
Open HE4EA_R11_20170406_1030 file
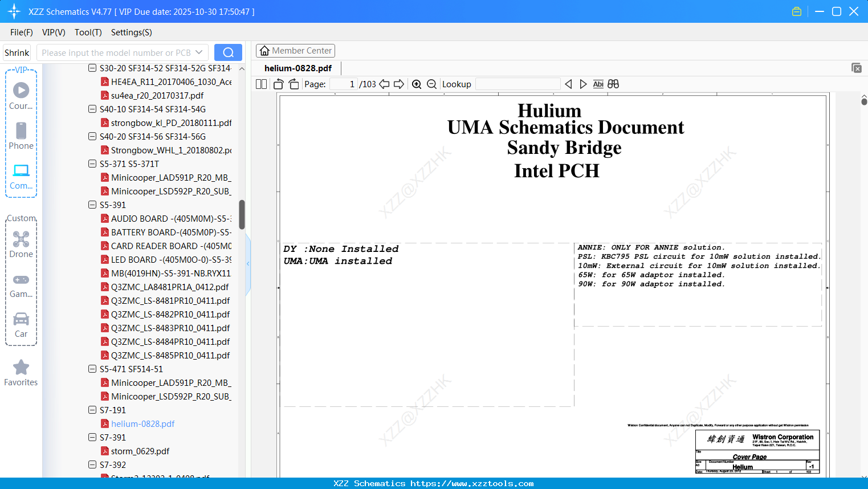click(166, 81)
